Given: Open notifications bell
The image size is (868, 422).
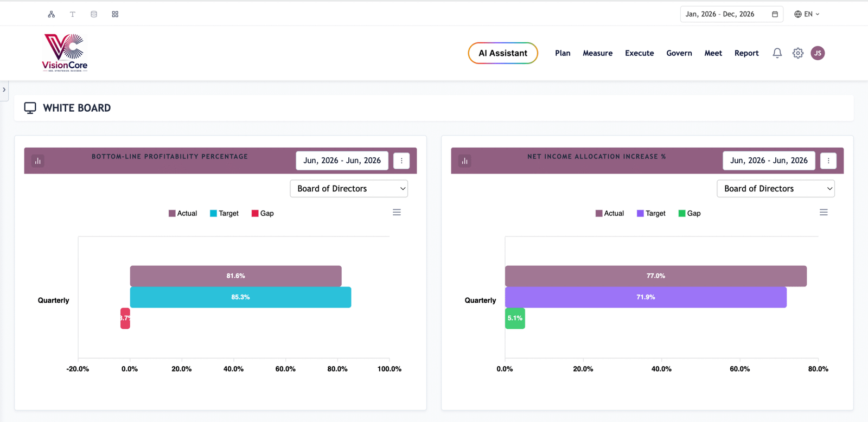Looking at the screenshot, I should click(777, 53).
